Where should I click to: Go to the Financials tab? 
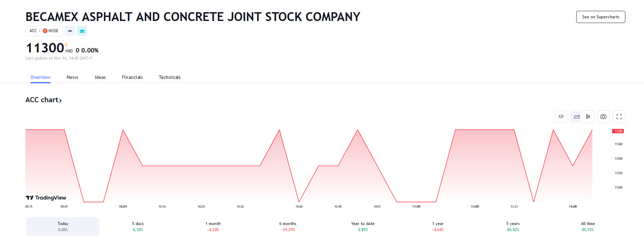click(x=132, y=77)
